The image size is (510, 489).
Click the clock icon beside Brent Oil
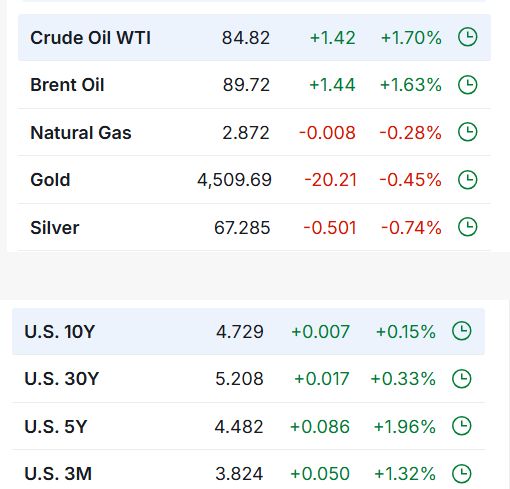pyautogui.click(x=467, y=85)
